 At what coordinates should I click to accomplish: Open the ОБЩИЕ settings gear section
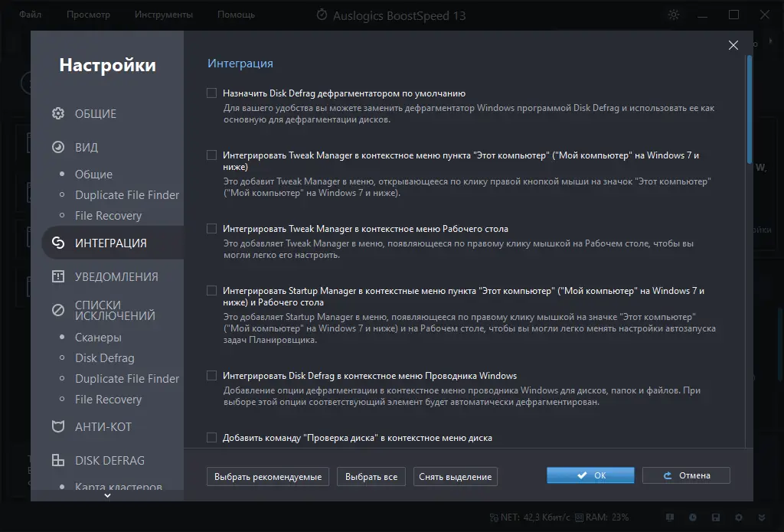[58, 114]
